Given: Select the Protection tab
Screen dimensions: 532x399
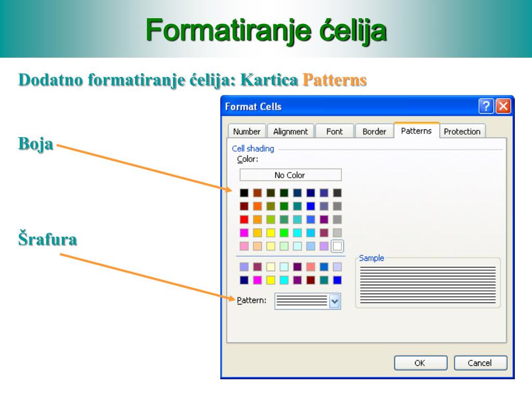Looking at the screenshot, I should (462, 131).
